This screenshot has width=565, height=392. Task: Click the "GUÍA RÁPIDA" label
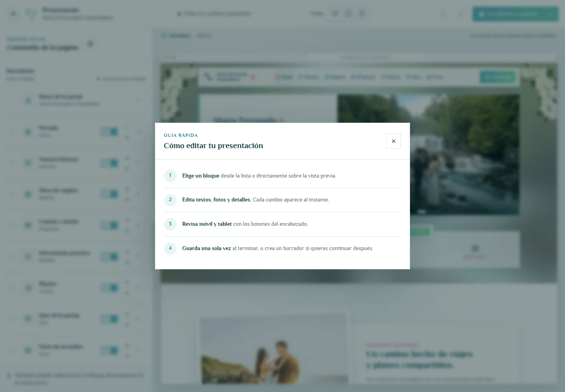pyautogui.click(x=181, y=135)
